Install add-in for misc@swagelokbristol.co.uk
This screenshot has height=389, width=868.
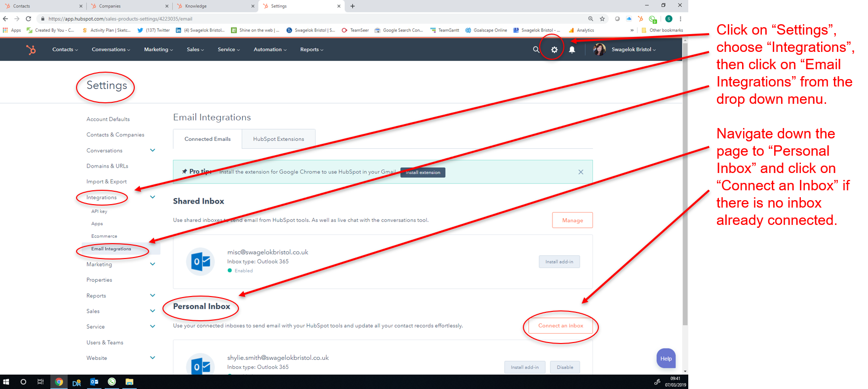point(559,261)
